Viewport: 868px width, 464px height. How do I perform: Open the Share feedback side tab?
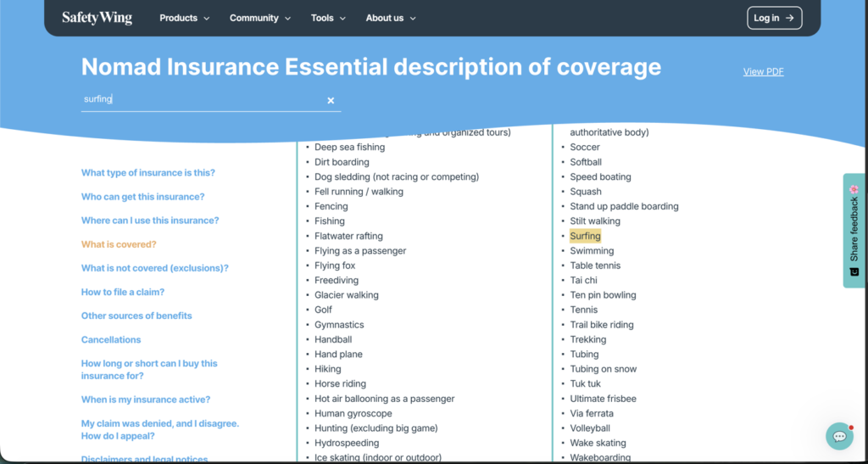point(854,231)
